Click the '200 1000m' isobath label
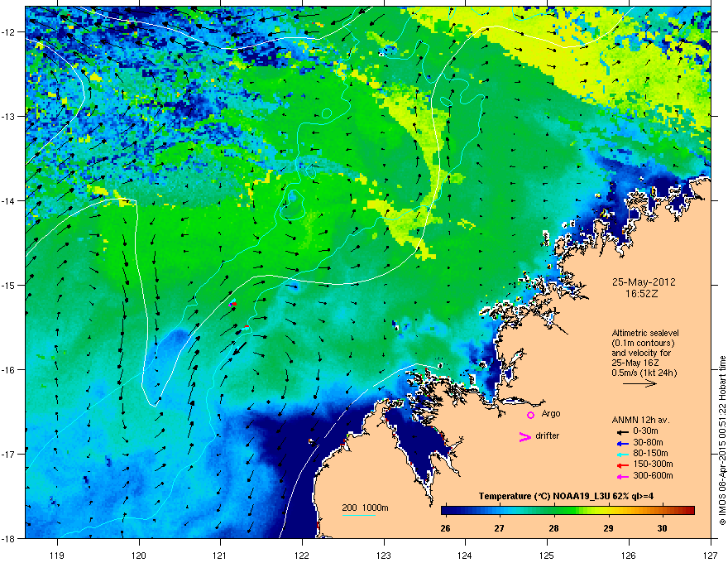 (x=365, y=508)
